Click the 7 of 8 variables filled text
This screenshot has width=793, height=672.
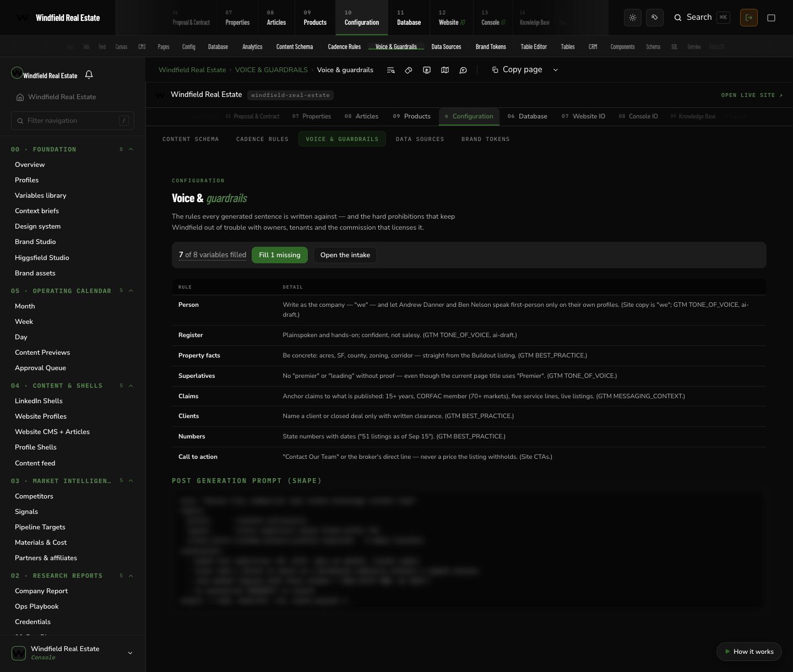pos(213,255)
